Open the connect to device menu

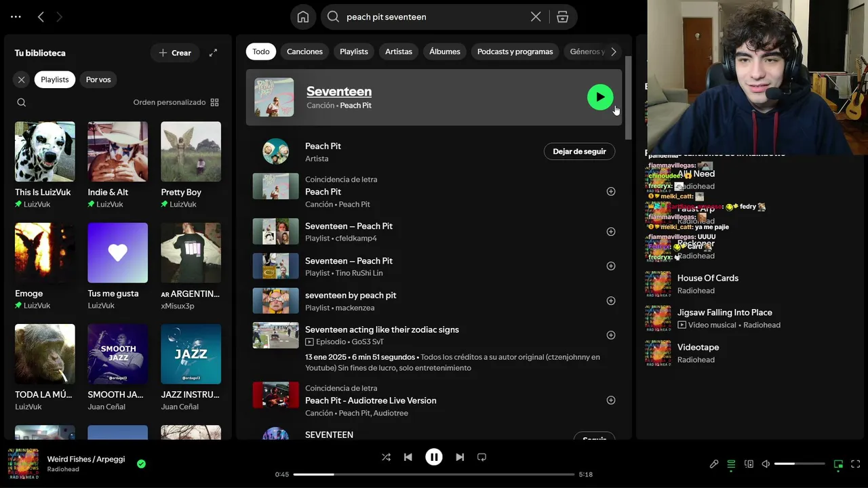click(x=749, y=464)
